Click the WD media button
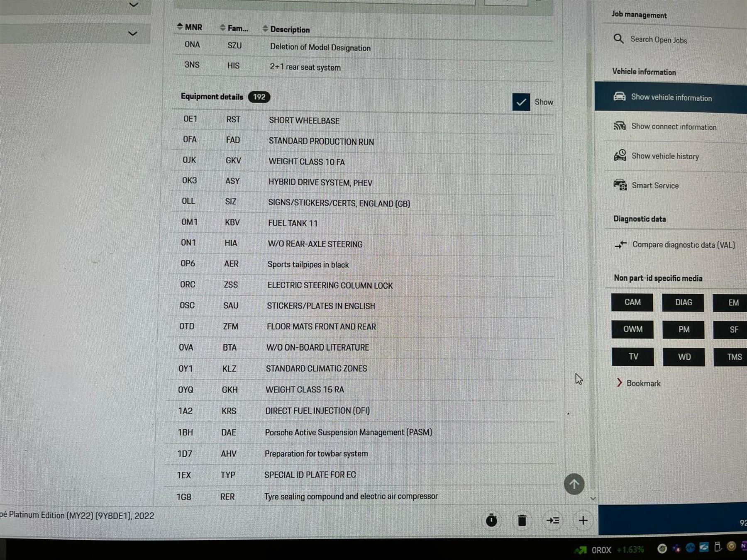Screen dimensions: 747x560 [684, 357]
